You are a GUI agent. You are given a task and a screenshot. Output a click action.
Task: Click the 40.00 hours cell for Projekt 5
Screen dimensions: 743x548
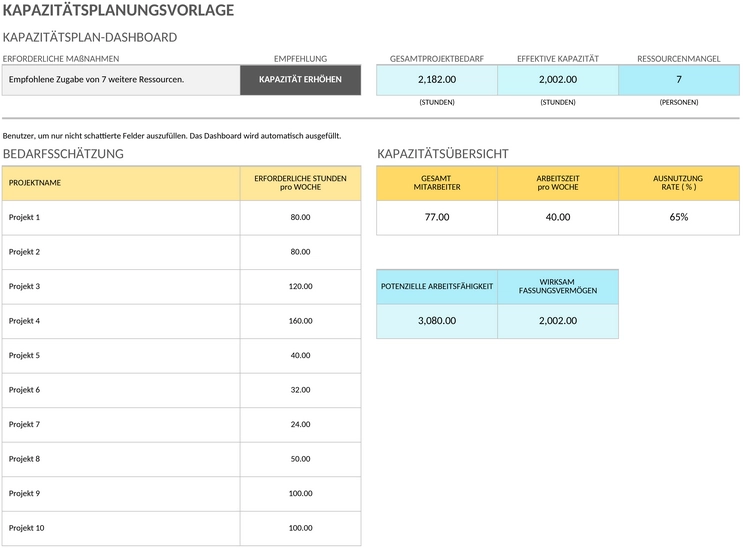pos(300,356)
